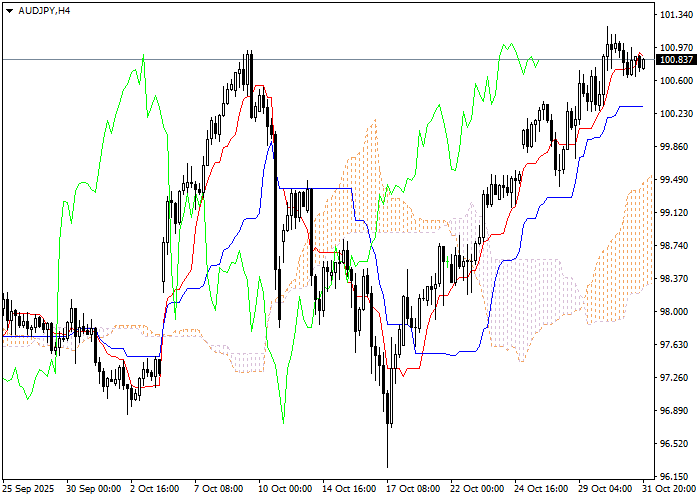This screenshot has height=500, width=700.
Task: Click the 100.230 price scale value
Action: [676, 114]
